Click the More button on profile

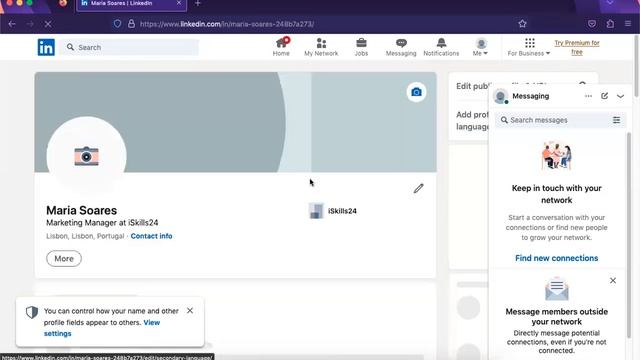[x=64, y=259]
